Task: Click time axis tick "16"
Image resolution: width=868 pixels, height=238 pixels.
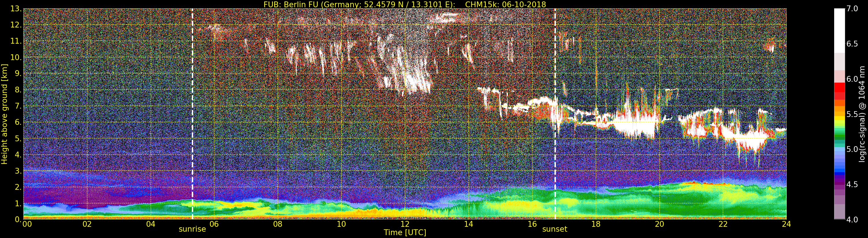Action: point(532,224)
